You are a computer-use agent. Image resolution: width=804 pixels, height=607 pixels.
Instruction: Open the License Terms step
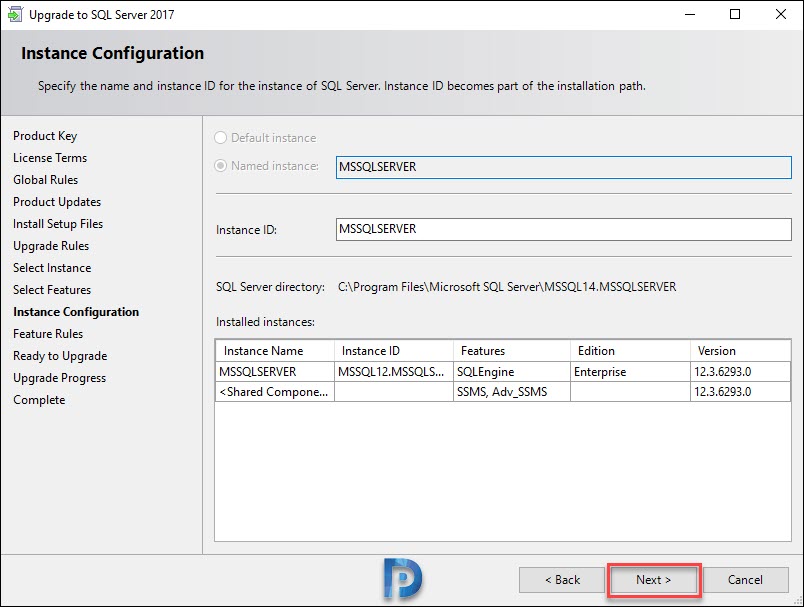(x=50, y=158)
